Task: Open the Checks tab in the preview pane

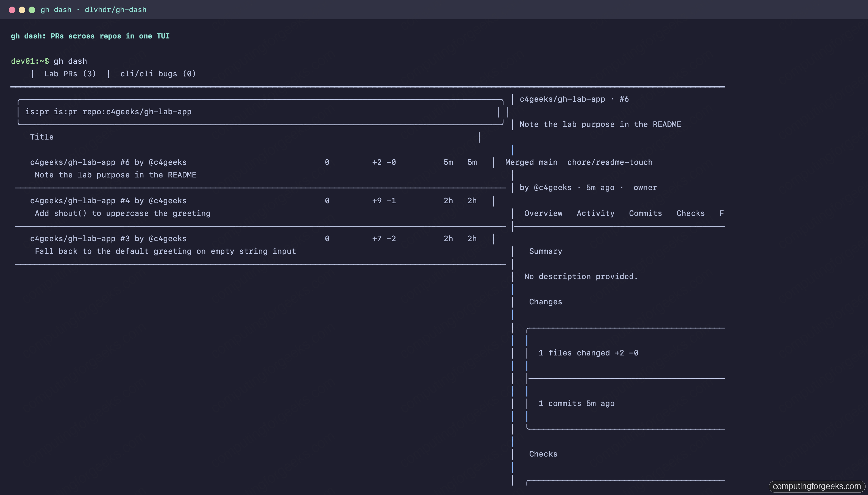Action: click(x=690, y=213)
